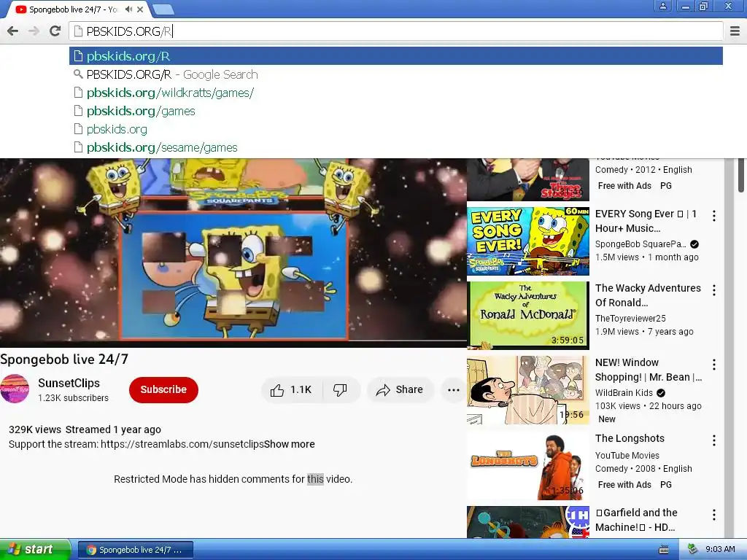This screenshot has width=747, height=560.
Task: Click the Chrome profile user icon
Action: (x=662, y=6)
